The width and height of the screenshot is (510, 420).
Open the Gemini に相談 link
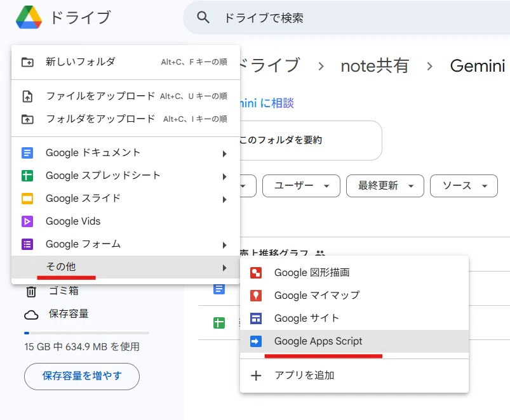coord(267,103)
